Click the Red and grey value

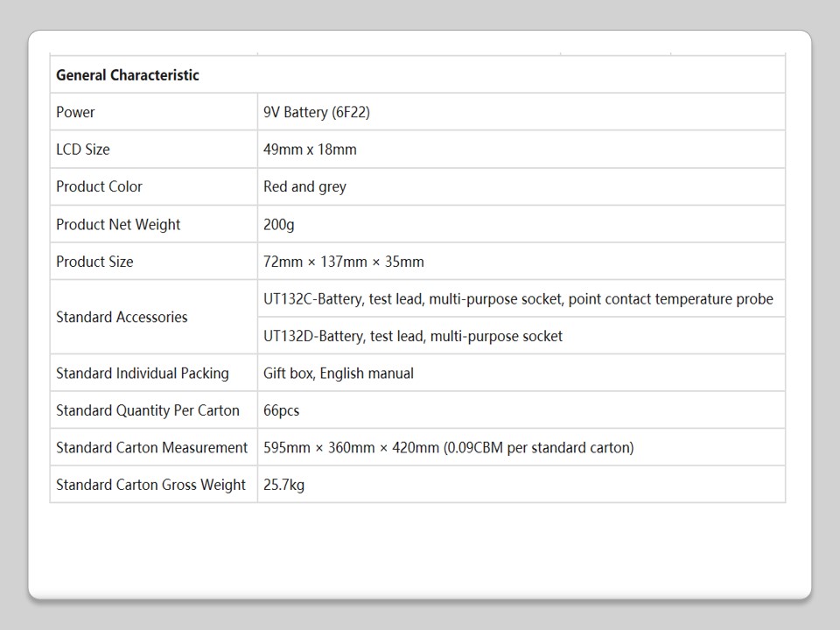pos(304,186)
